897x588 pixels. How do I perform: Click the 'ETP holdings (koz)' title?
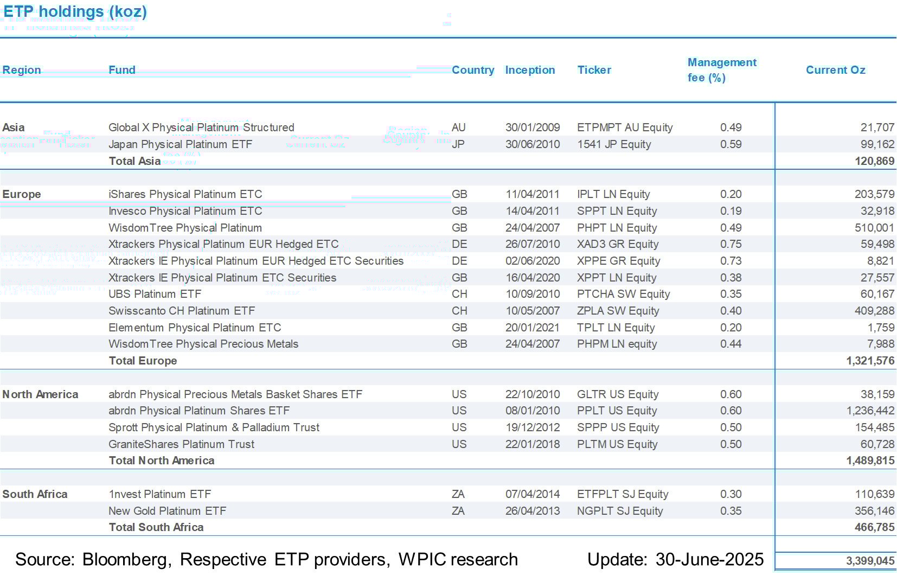coord(75,11)
